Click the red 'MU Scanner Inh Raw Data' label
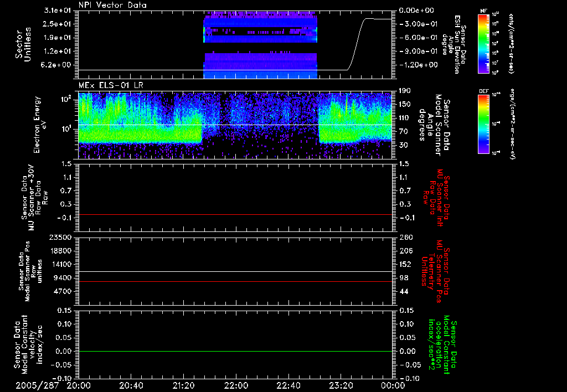Screen dimensions: 567x392 click(x=436, y=198)
